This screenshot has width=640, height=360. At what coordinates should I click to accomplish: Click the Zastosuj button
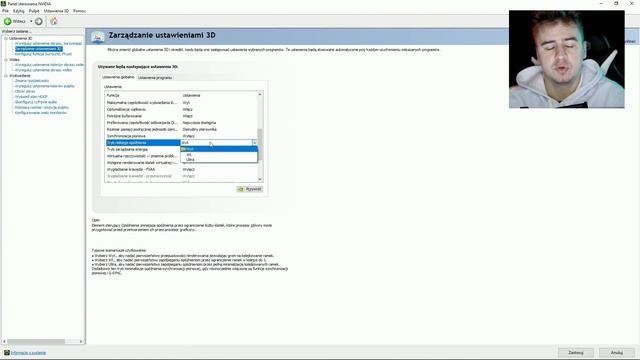(576, 352)
